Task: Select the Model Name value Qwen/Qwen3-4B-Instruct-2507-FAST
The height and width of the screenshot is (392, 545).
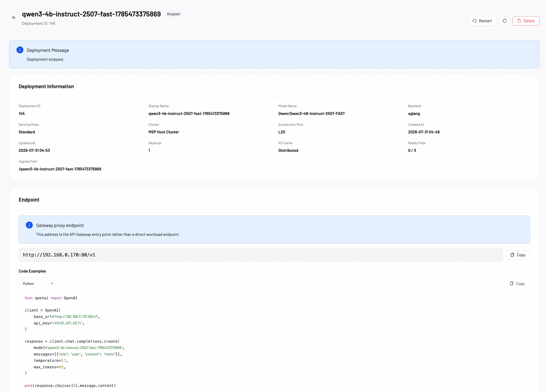Action: coord(311,113)
